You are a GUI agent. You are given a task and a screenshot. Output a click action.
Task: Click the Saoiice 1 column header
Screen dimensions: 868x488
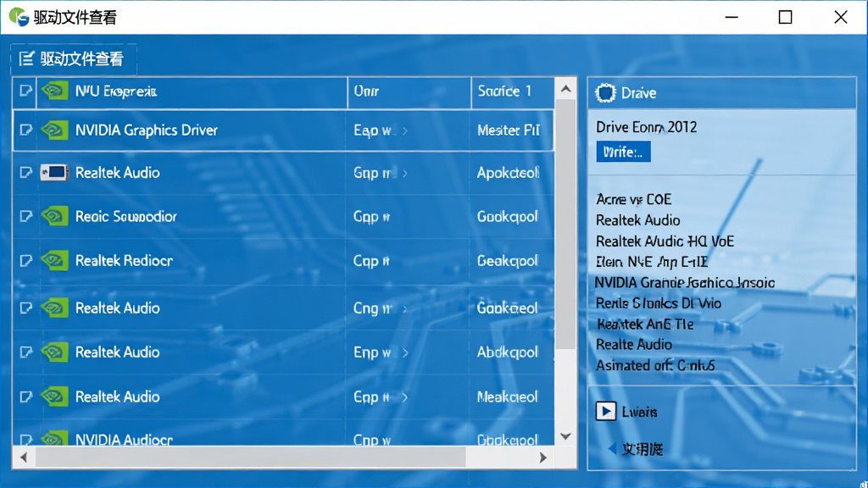[513, 91]
